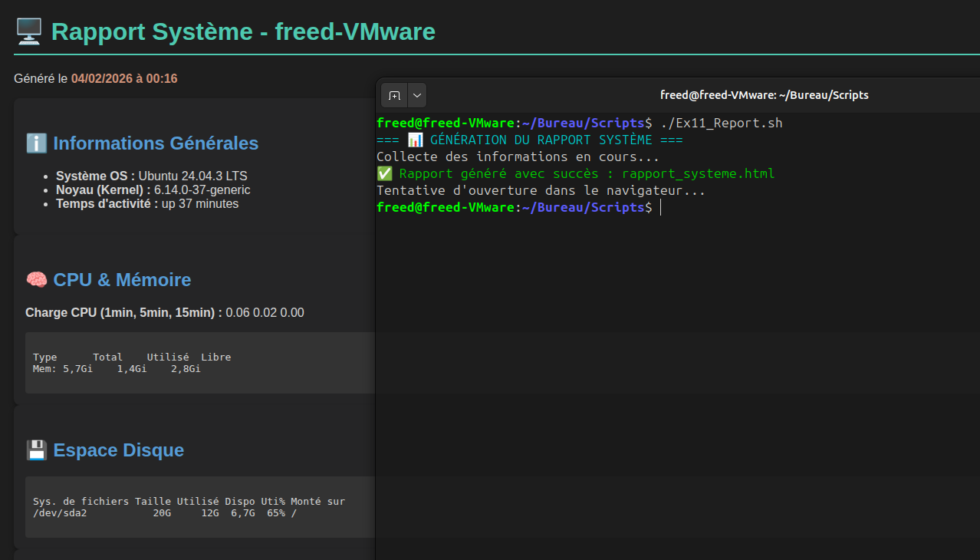Viewport: 980px width, 560px height.
Task: Click the new tab icon in terminal
Action: 394,95
